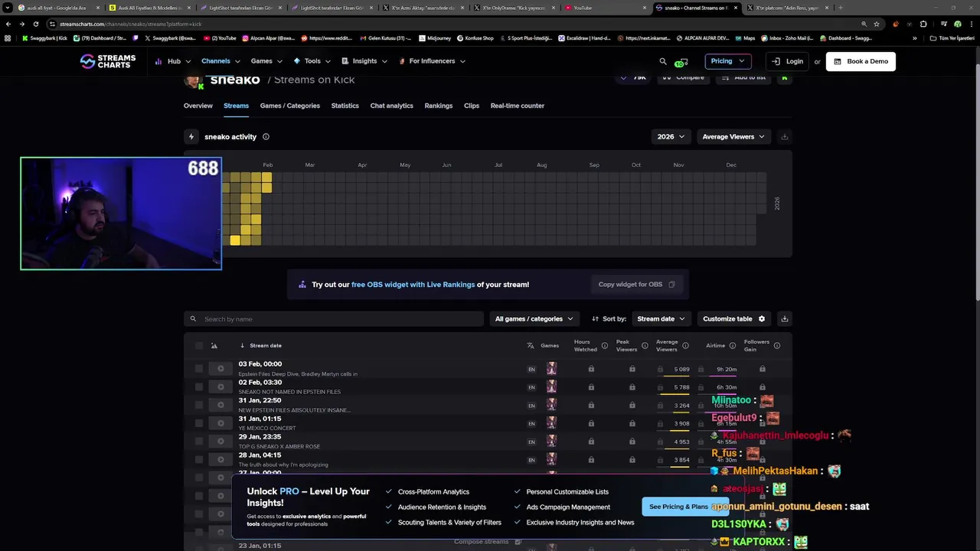The height and width of the screenshot is (551, 980).
Task: Open the site search magnifier icon
Action: click(663, 61)
